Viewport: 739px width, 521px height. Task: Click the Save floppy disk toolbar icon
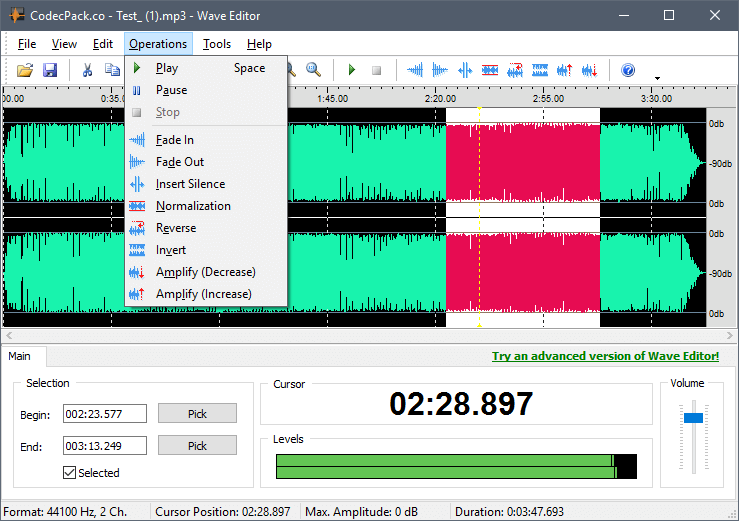click(50, 70)
